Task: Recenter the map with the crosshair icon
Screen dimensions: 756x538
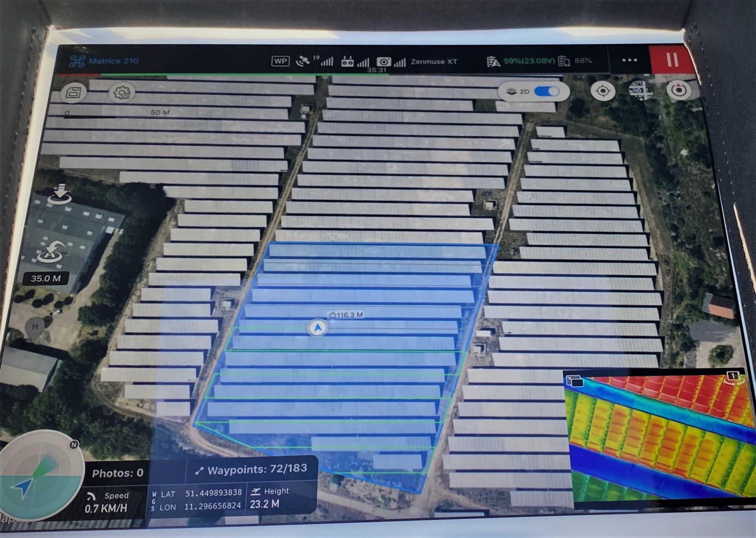Action: click(602, 91)
